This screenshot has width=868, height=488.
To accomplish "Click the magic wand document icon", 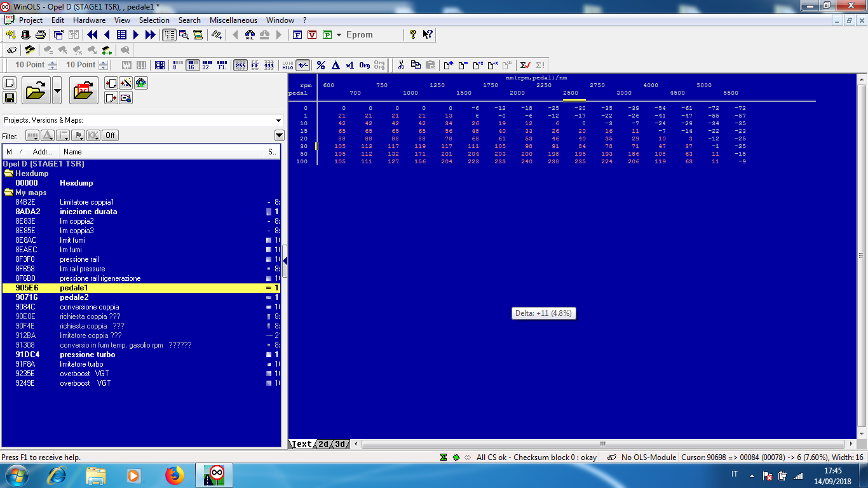I will pyautogui.click(x=126, y=83).
